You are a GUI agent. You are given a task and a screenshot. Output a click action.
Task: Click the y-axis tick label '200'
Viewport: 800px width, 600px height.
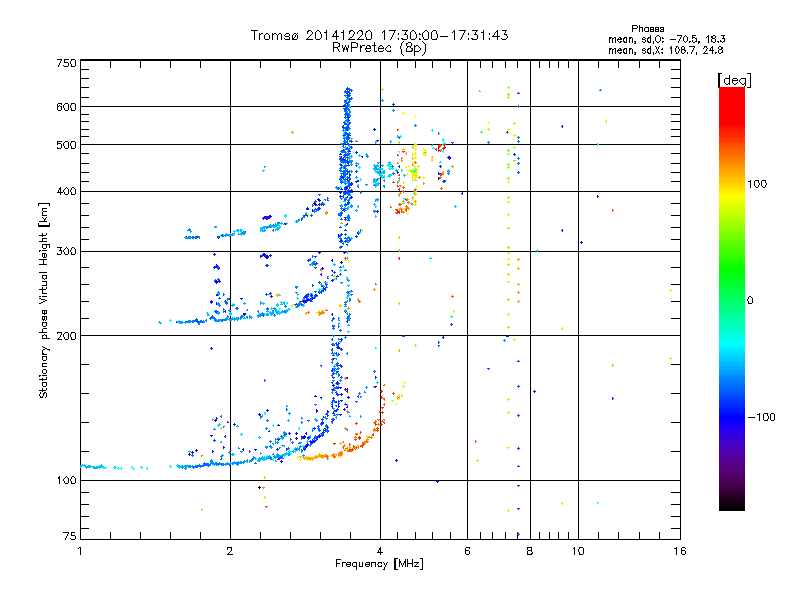(x=66, y=336)
